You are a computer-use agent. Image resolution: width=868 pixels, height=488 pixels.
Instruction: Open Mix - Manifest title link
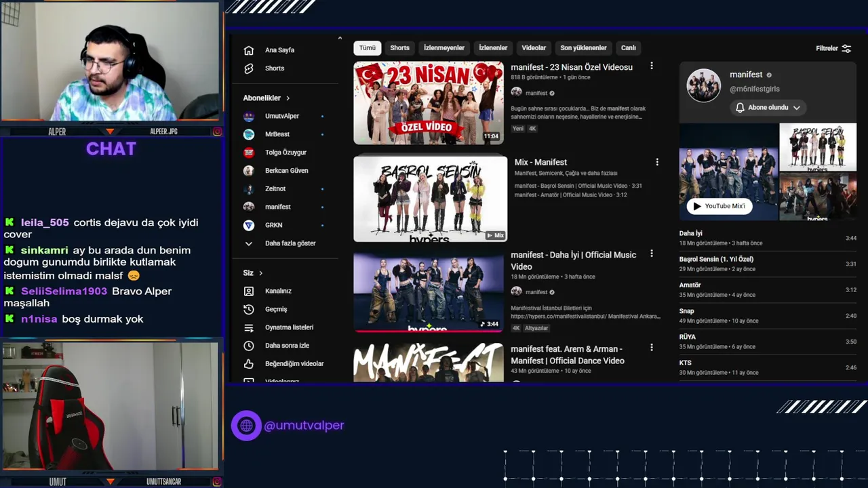point(540,163)
